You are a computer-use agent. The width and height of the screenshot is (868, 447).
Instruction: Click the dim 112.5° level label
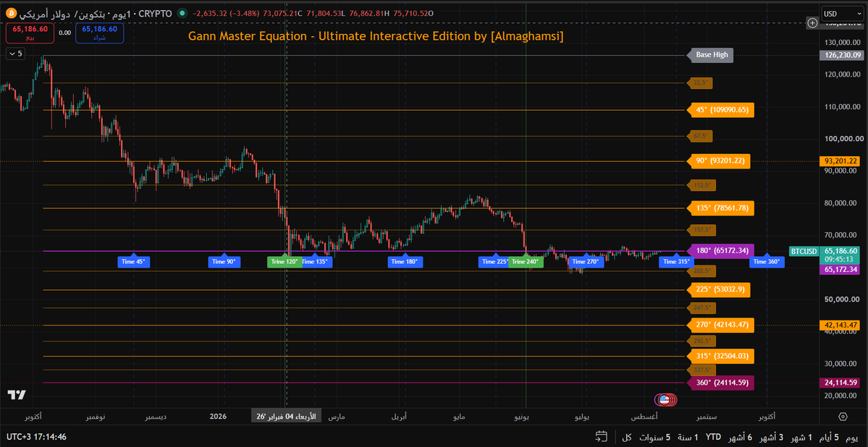(702, 184)
